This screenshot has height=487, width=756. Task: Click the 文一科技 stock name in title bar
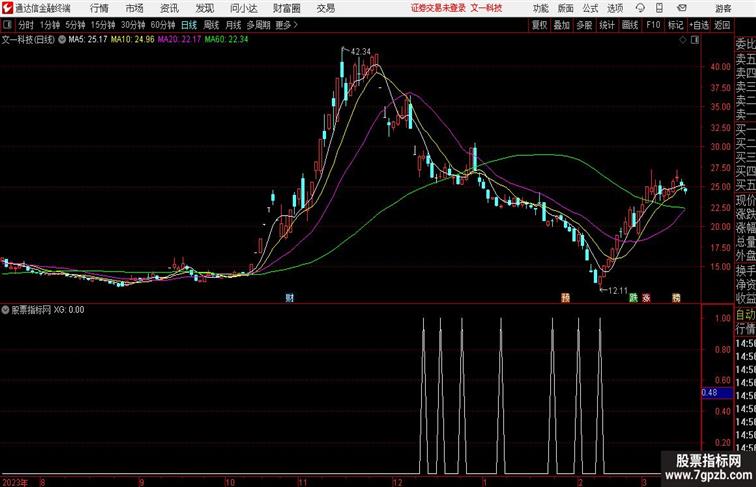tap(486, 8)
